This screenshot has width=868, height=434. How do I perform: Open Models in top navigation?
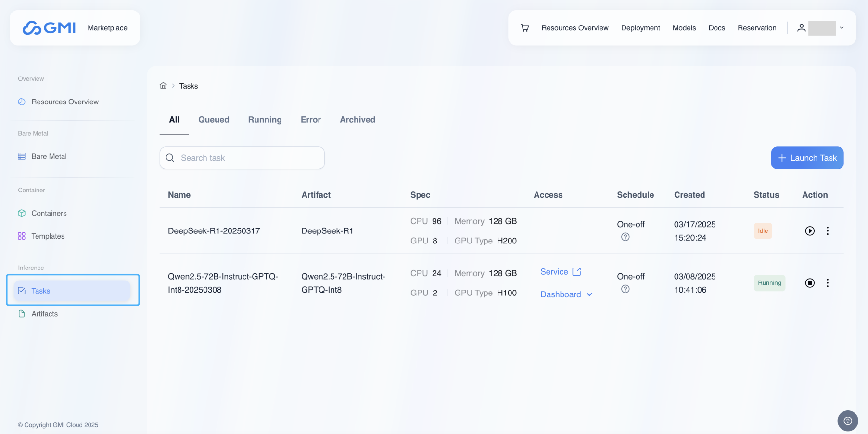coord(684,28)
